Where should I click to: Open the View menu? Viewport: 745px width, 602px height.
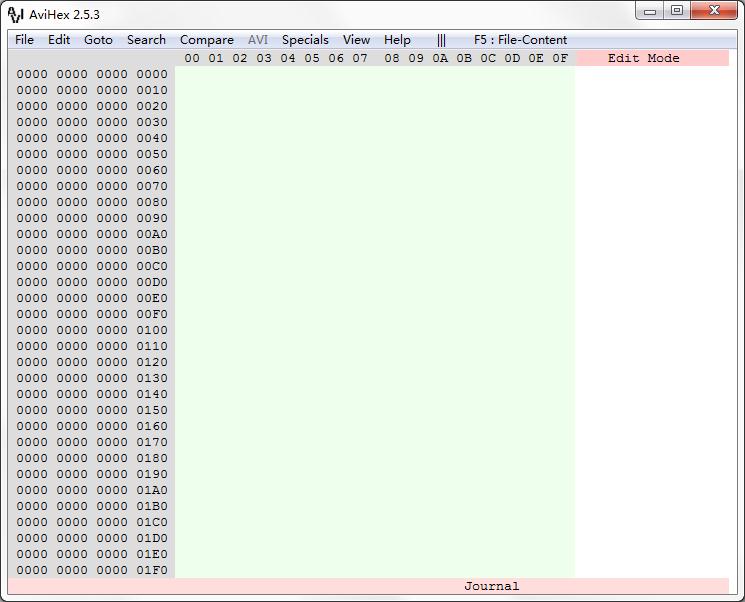[x=356, y=40]
